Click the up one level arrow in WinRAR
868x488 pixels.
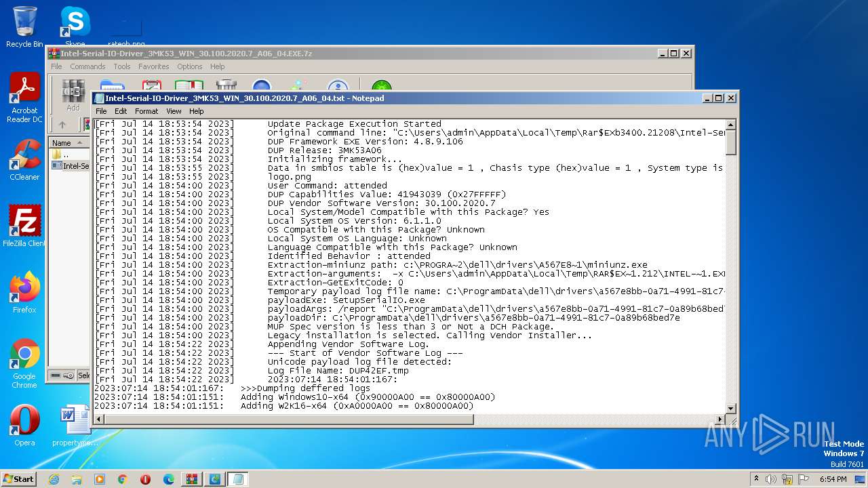pyautogui.click(x=62, y=125)
